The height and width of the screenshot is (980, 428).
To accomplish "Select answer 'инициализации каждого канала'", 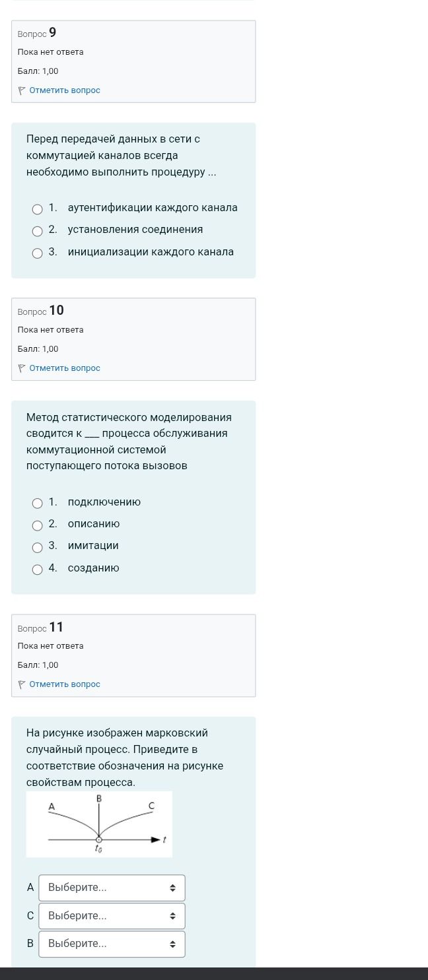I will click(x=38, y=253).
